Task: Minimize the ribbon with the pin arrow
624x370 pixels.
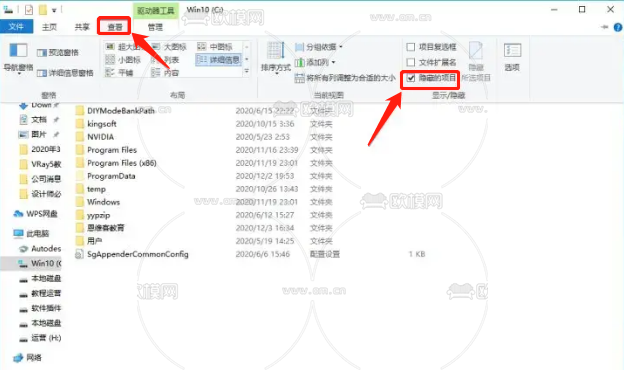Action: click(605, 27)
